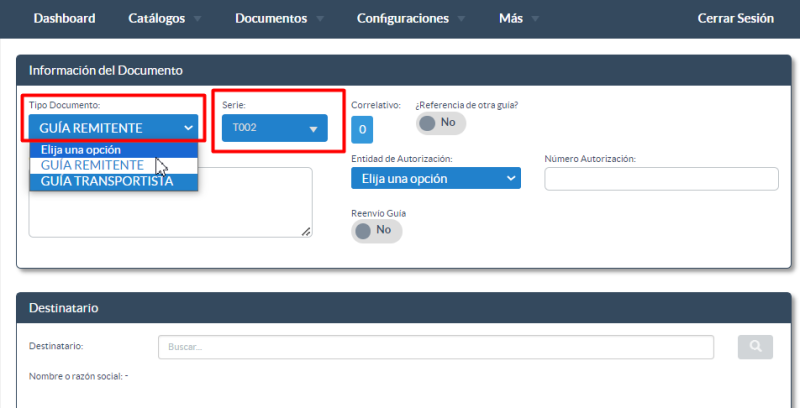
Task: Click the Correlativo number badge
Action: click(x=362, y=129)
